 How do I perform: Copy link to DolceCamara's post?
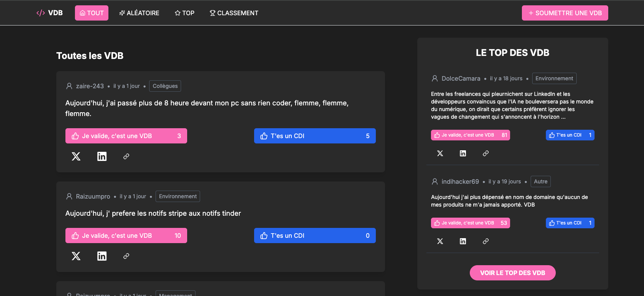point(486,153)
